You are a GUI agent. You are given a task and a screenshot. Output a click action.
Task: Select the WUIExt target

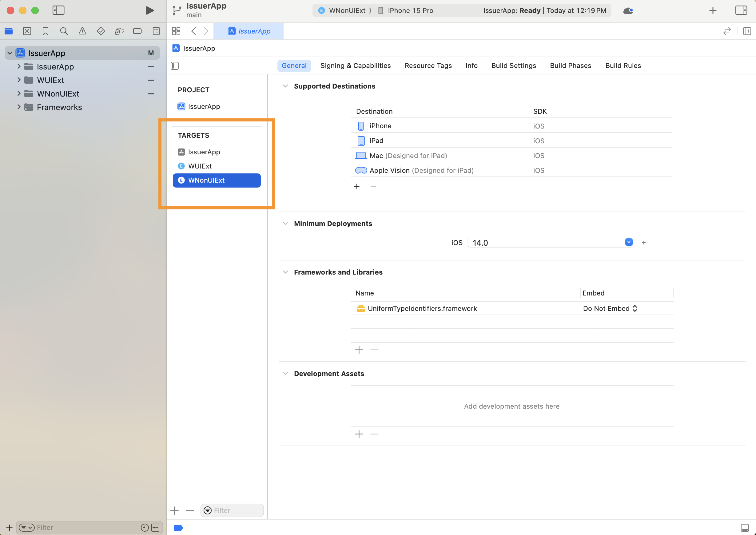click(217, 166)
